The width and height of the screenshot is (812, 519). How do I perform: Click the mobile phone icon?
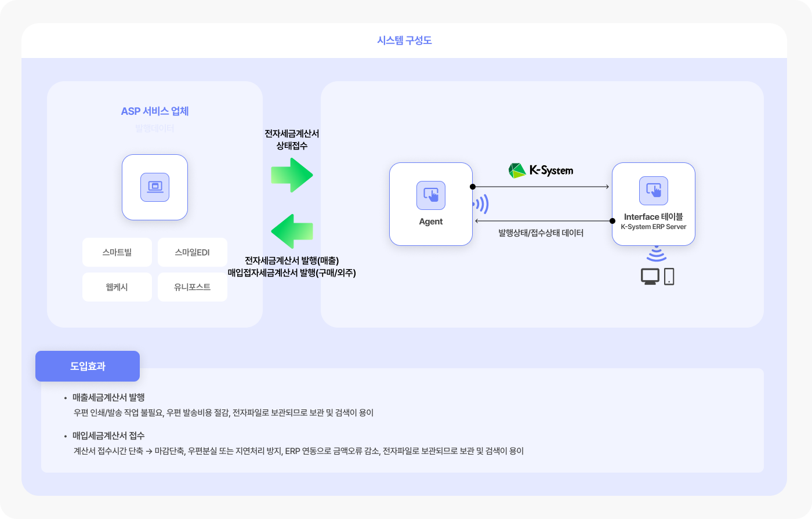tap(669, 277)
